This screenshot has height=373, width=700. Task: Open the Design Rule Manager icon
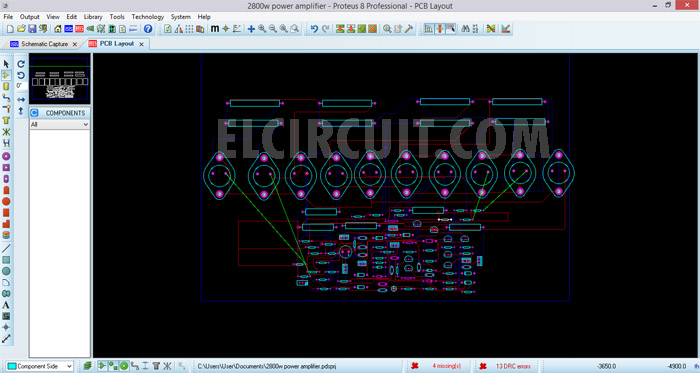pyautogui.click(x=505, y=29)
